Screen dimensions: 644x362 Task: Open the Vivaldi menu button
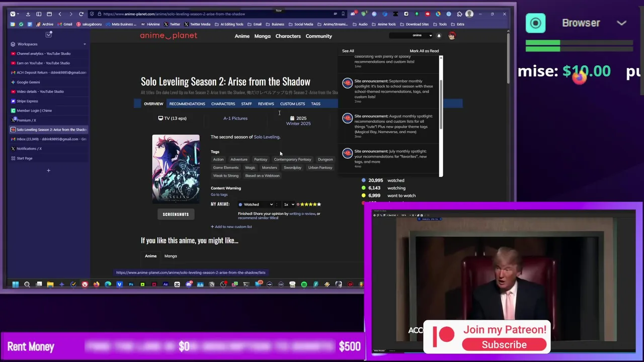click(x=13, y=14)
